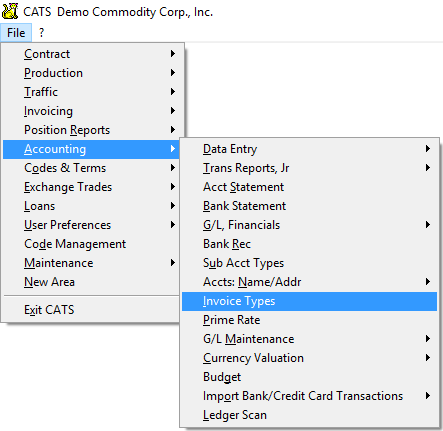Expand the arrow beside Codes & Terms

tap(173, 167)
